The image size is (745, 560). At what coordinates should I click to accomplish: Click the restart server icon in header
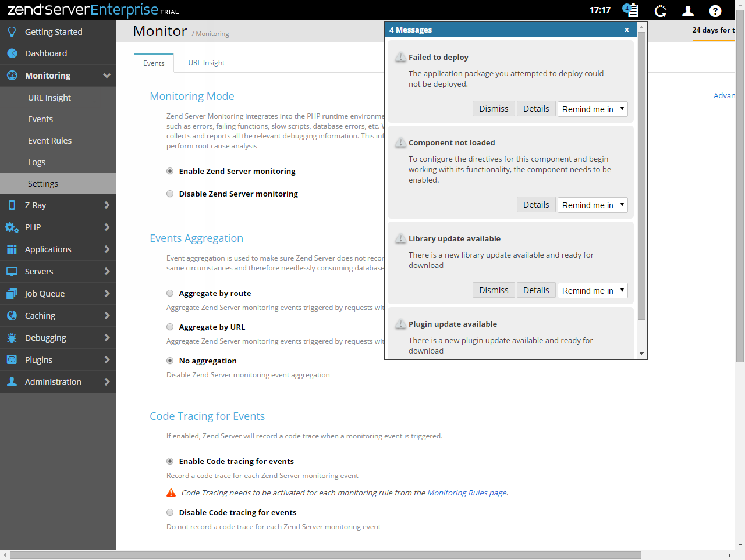tap(660, 10)
